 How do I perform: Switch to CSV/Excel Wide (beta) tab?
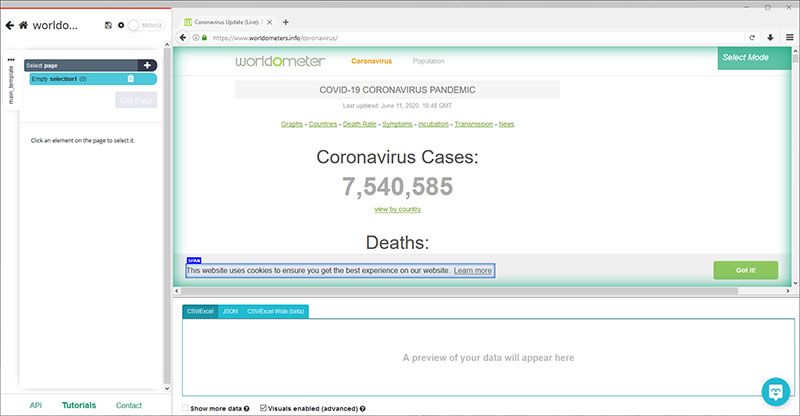click(x=276, y=311)
